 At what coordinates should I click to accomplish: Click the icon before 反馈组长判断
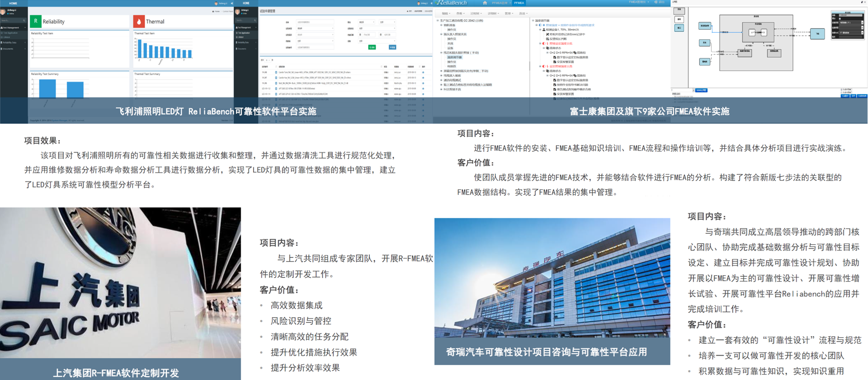tap(547, 39)
